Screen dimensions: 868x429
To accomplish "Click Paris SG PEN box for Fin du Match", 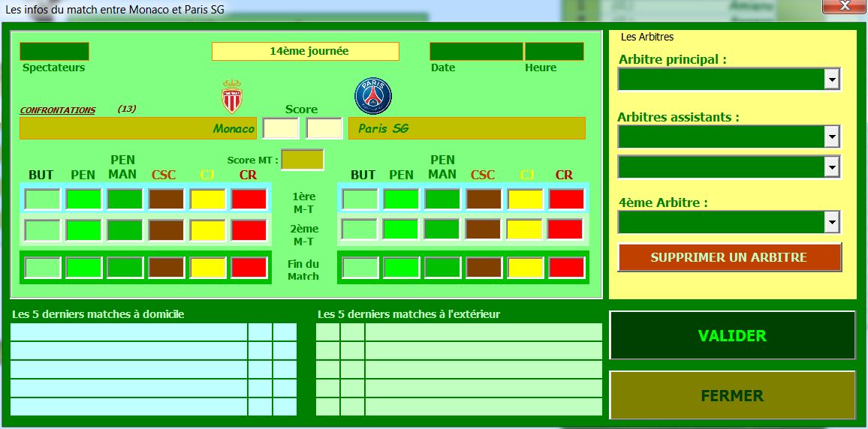I will [x=402, y=268].
